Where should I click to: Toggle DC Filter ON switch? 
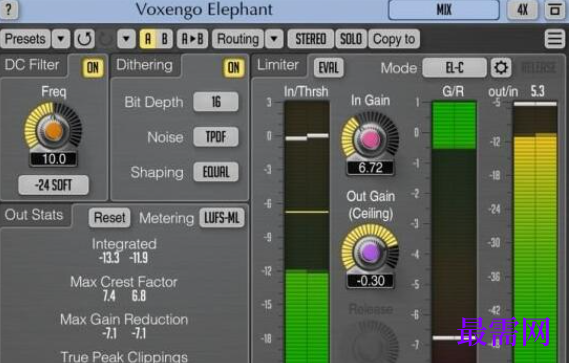coord(93,68)
